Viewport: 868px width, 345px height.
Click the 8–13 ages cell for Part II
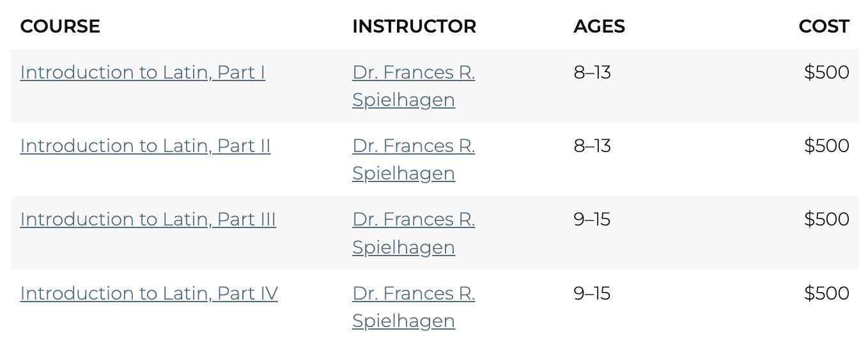tap(592, 146)
